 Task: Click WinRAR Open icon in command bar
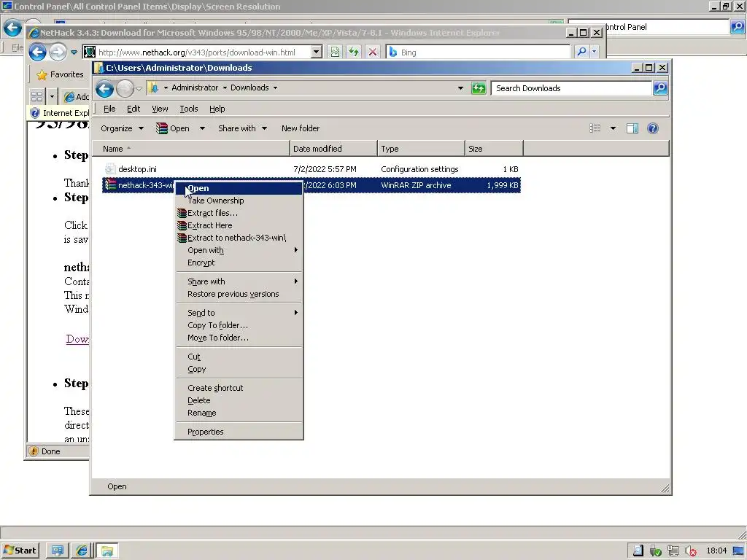point(162,128)
